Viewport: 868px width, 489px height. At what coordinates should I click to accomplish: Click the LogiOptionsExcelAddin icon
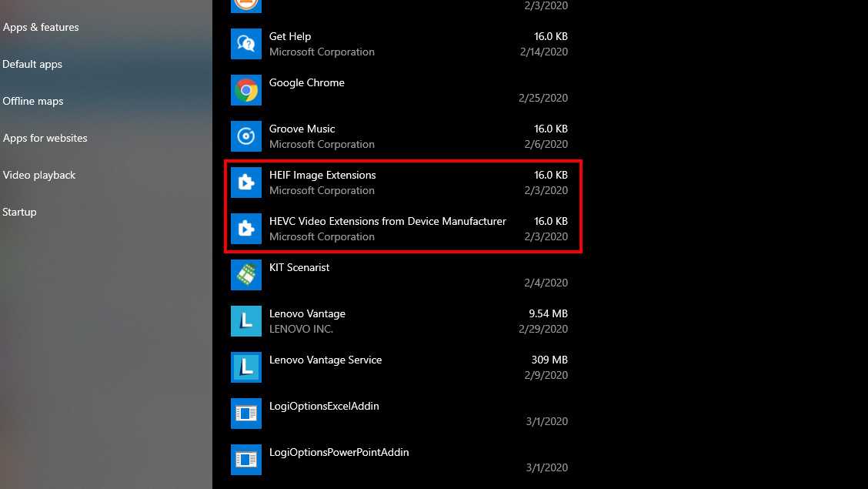point(246,414)
